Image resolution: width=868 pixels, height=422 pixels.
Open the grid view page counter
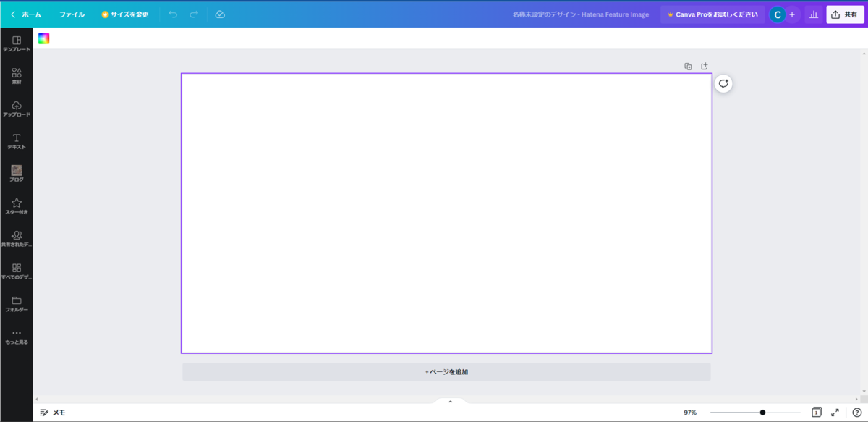click(817, 413)
